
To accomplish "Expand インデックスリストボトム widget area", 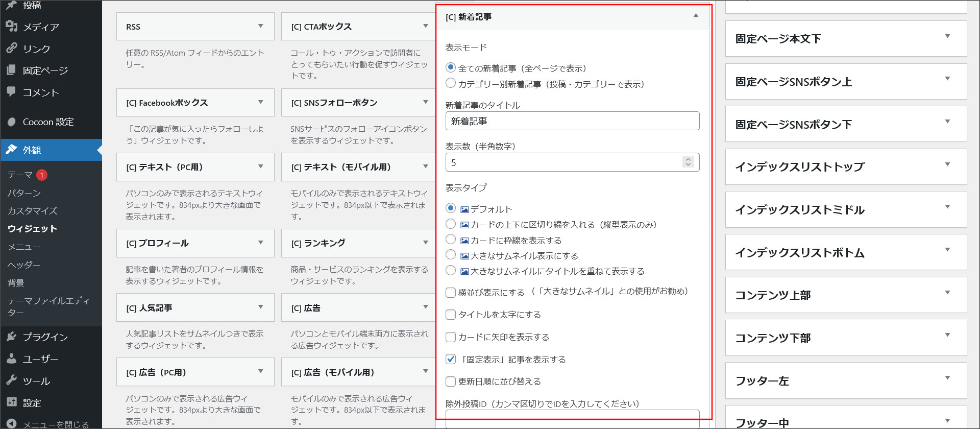I will pyautogui.click(x=947, y=250).
